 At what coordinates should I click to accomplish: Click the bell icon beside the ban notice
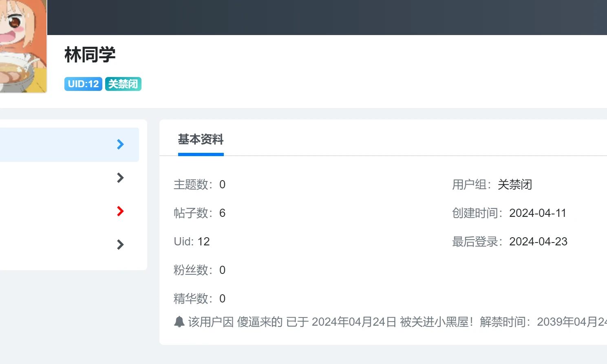[179, 322]
